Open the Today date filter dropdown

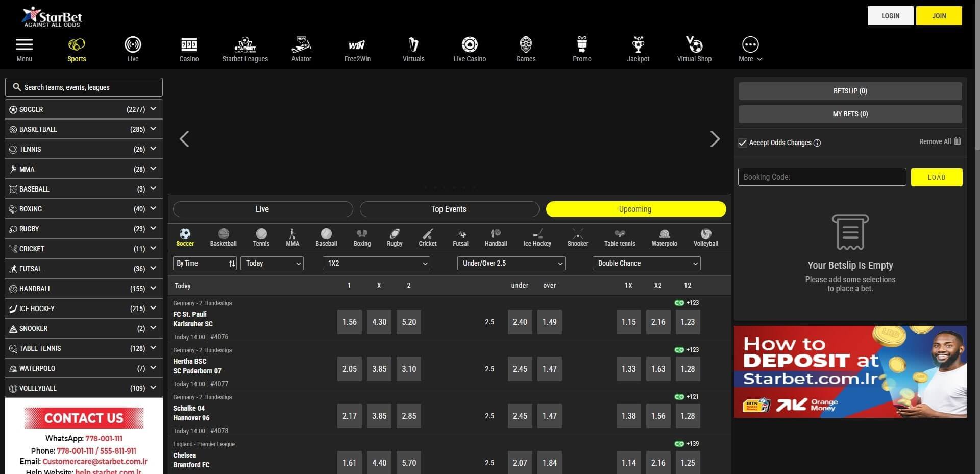272,264
